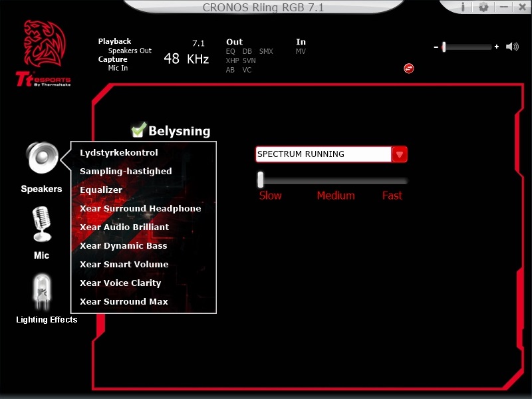
Task: Click the DB output indicator
Action: point(247,51)
